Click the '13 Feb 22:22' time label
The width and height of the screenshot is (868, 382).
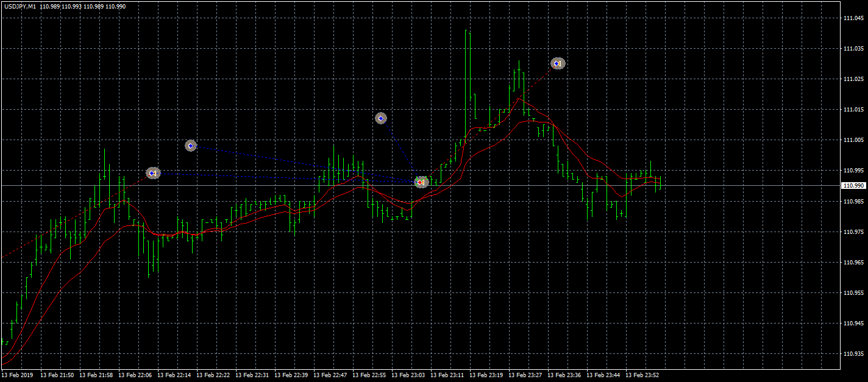coord(213,375)
